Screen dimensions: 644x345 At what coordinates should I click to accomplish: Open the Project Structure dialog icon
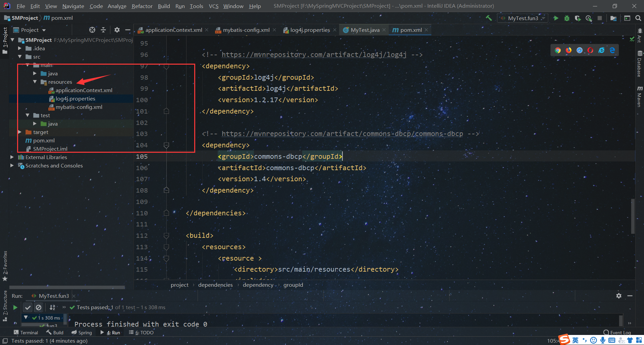coord(613,18)
